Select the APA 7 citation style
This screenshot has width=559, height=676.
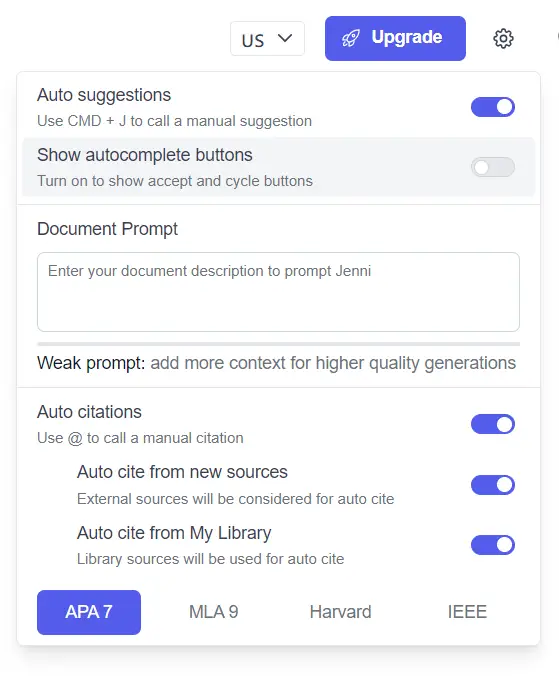[x=89, y=612]
